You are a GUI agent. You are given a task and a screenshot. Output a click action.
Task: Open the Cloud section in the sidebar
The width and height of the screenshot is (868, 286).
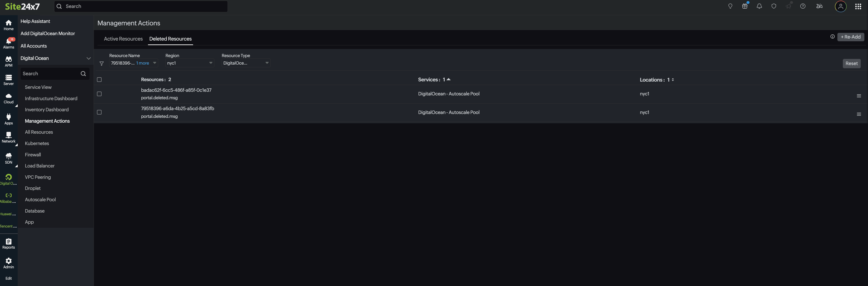coord(8,98)
